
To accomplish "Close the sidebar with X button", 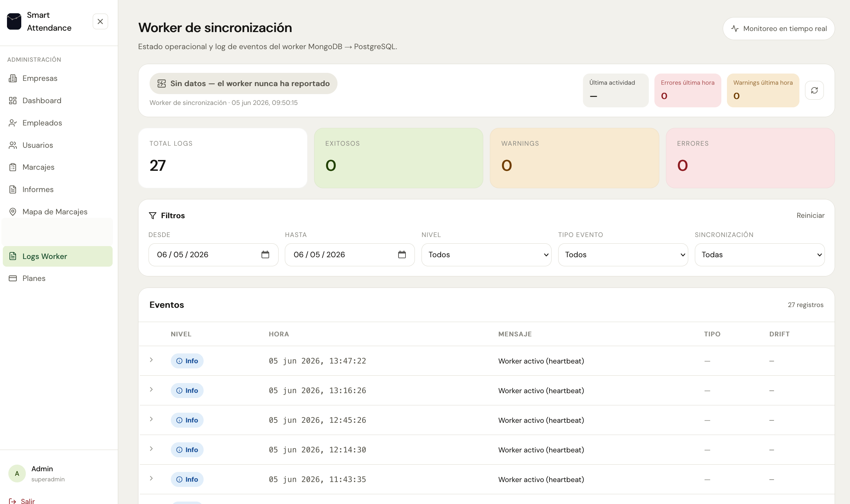I will 100,22.
